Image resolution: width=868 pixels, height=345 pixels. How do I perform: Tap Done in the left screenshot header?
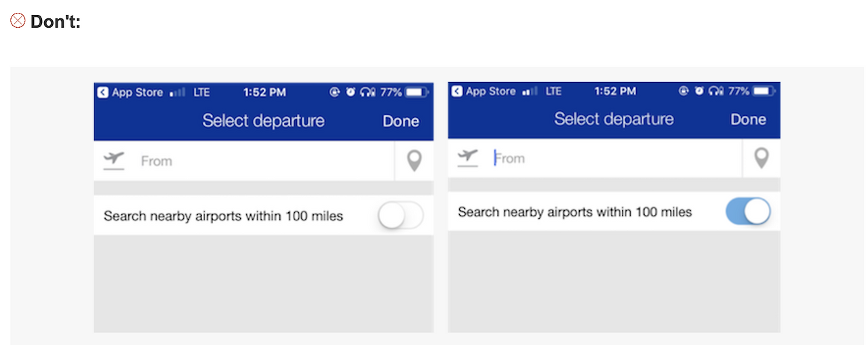(x=401, y=121)
